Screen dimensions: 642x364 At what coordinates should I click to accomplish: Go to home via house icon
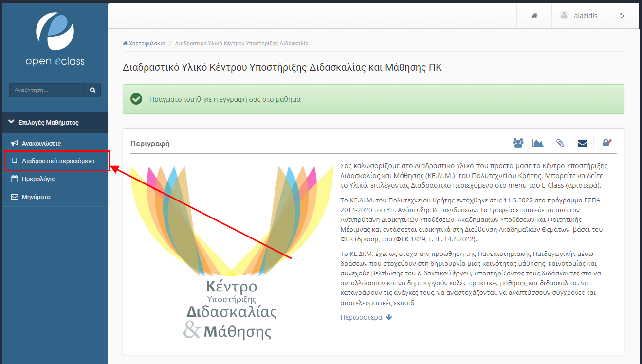tap(534, 16)
